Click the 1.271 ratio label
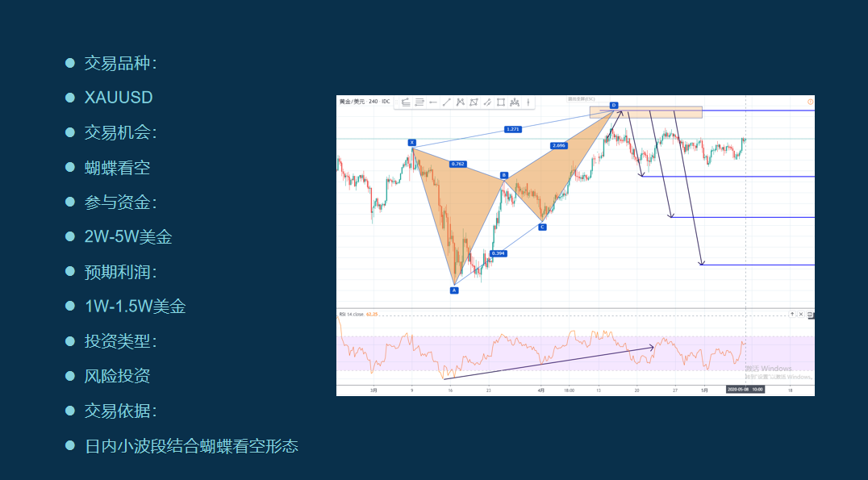Image resolution: width=868 pixels, height=480 pixels. [x=512, y=130]
